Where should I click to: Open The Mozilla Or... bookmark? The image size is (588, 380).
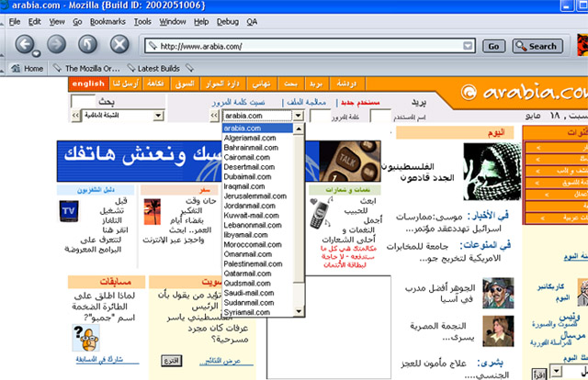click(87, 68)
